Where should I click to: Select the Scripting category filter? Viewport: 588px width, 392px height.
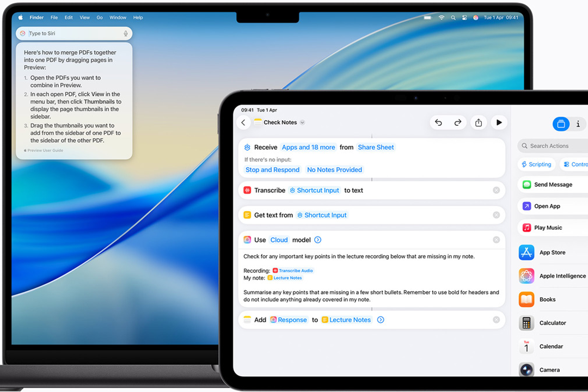(x=536, y=164)
